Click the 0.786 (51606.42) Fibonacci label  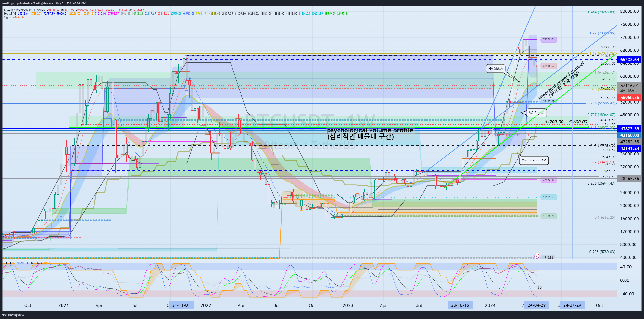coord(601,103)
